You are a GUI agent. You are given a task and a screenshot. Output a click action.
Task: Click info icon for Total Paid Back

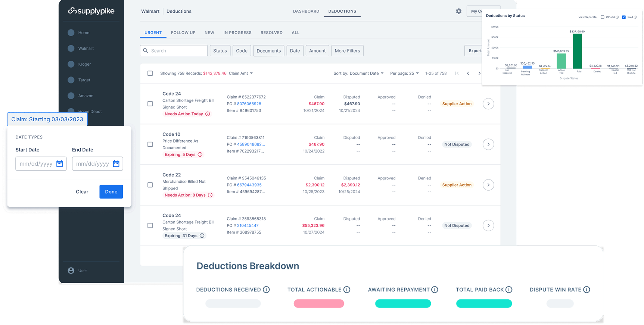pos(509,290)
